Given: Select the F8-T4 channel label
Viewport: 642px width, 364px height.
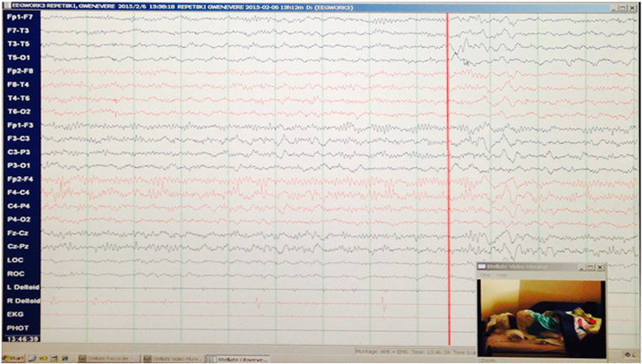Looking at the screenshot, I should pos(19,84).
